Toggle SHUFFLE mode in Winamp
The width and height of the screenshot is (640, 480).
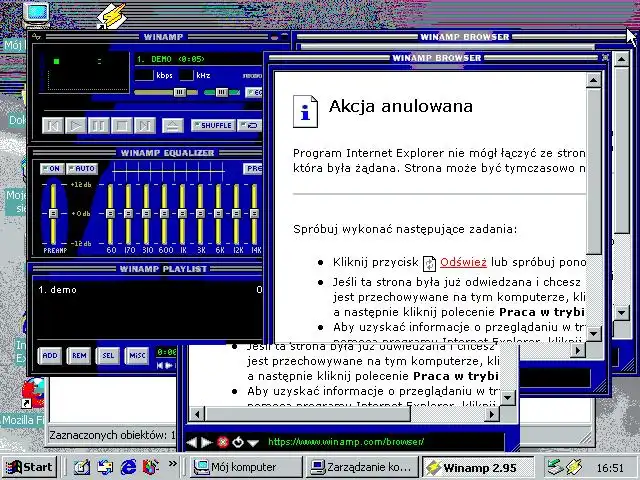click(x=213, y=125)
